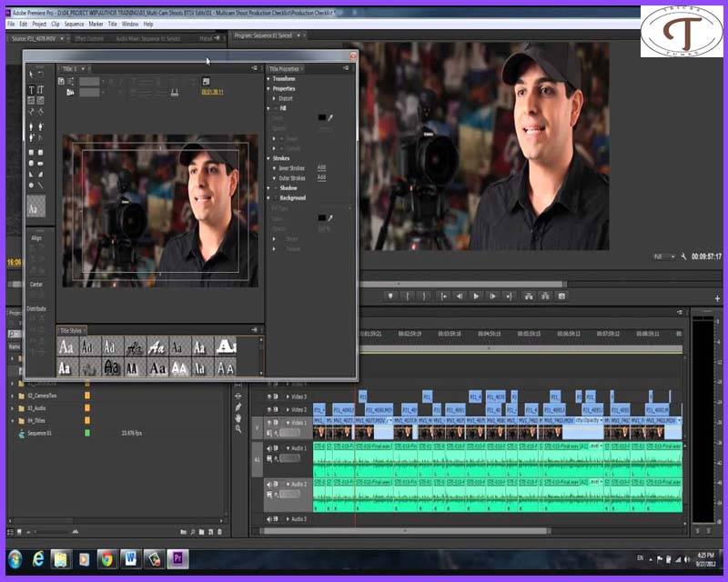Open the Sequence menu

click(74, 24)
